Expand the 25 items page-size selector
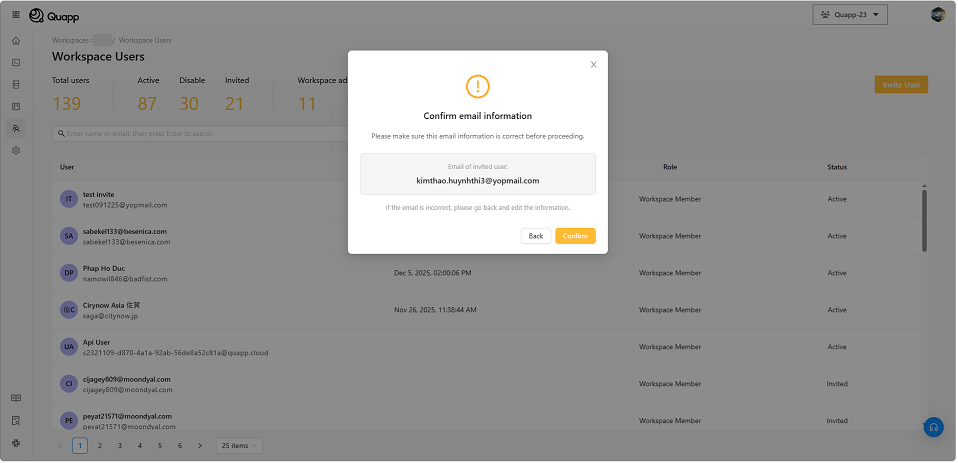Viewport: 958px width, 463px height. 239,445
